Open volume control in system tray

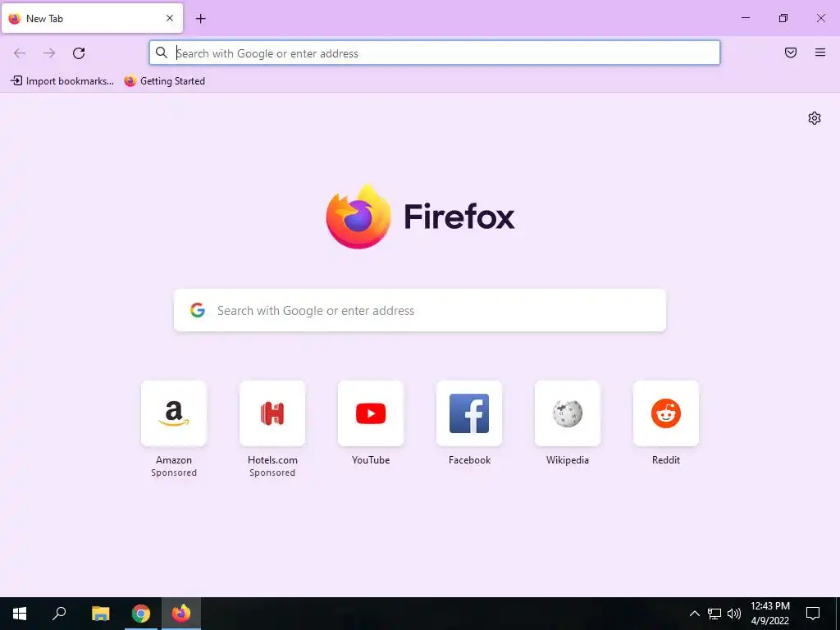734,614
